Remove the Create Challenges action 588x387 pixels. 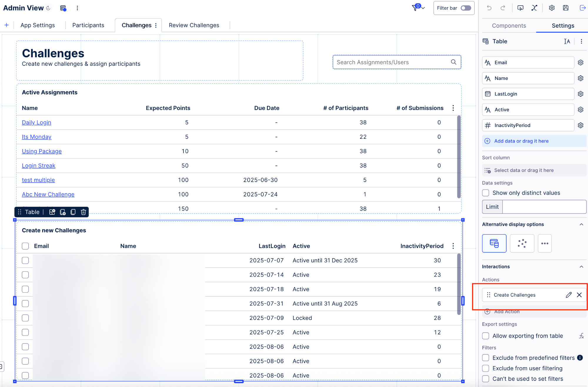(579, 295)
